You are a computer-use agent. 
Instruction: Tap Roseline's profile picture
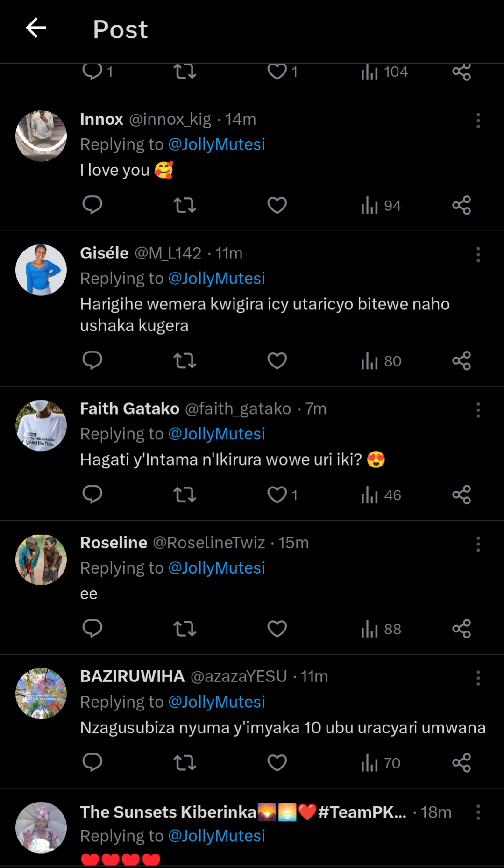(x=41, y=560)
